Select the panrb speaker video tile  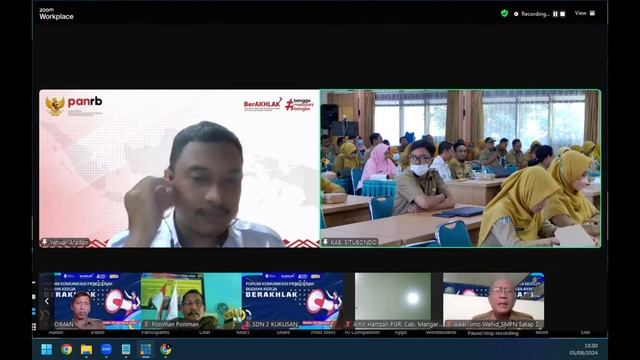click(x=179, y=169)
